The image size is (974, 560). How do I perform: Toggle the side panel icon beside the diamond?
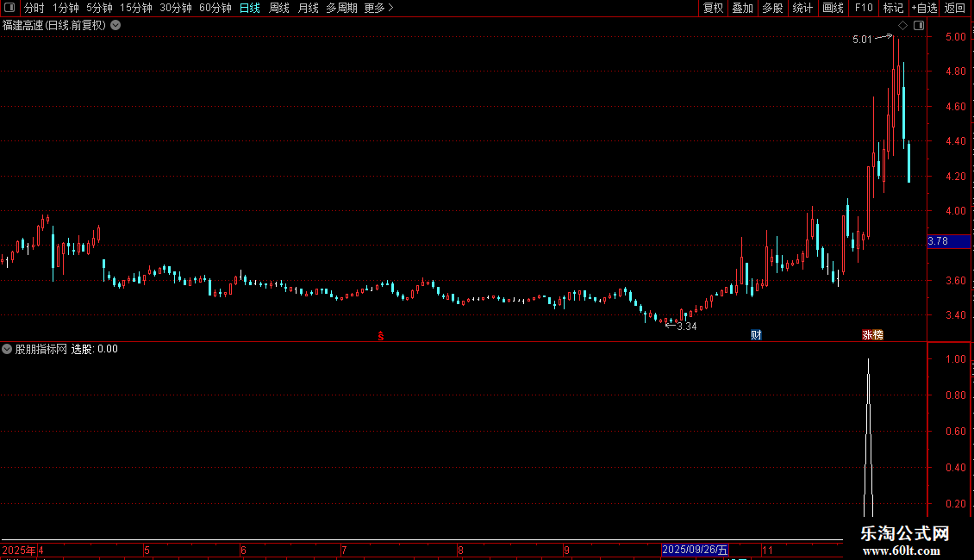click(x=919, y=26)
